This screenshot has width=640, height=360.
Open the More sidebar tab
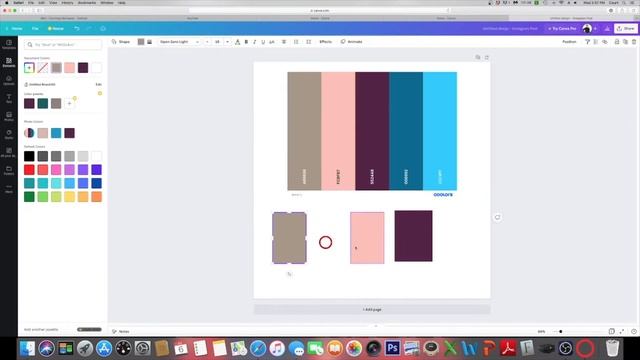[9, 188]
